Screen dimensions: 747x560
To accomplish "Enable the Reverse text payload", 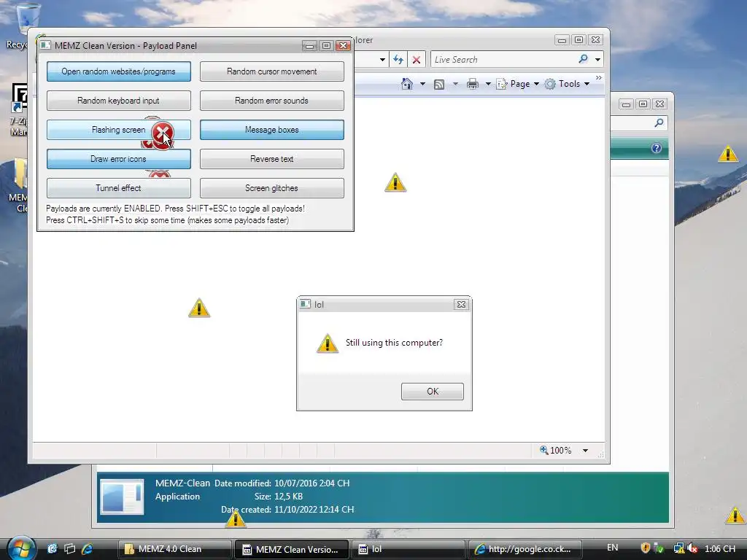I will (271, 158).
